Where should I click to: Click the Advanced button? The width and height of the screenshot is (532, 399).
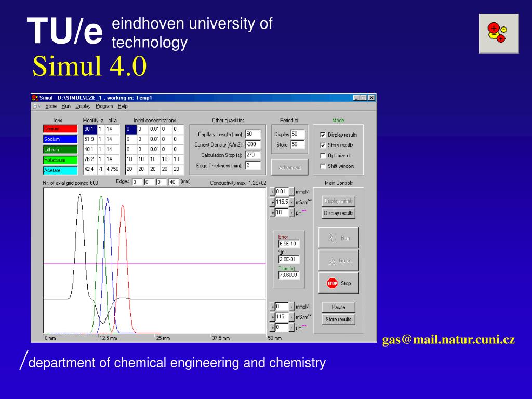289,167
